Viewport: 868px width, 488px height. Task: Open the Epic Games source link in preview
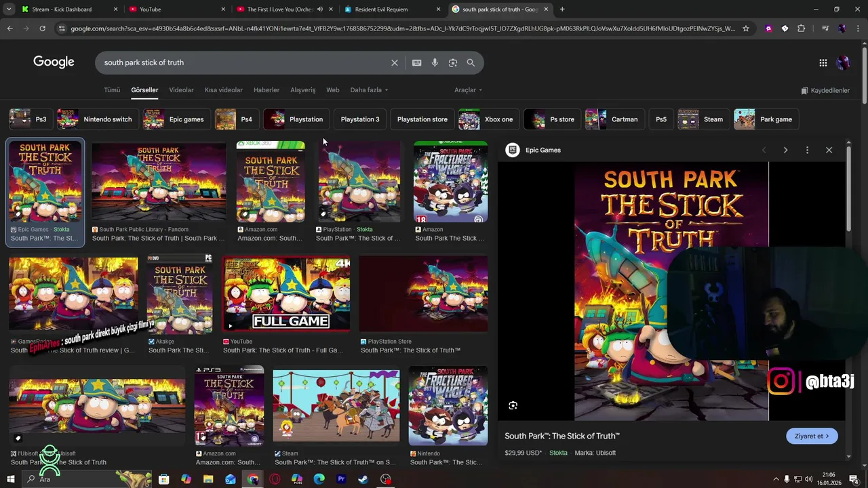[x=534, y=150]
